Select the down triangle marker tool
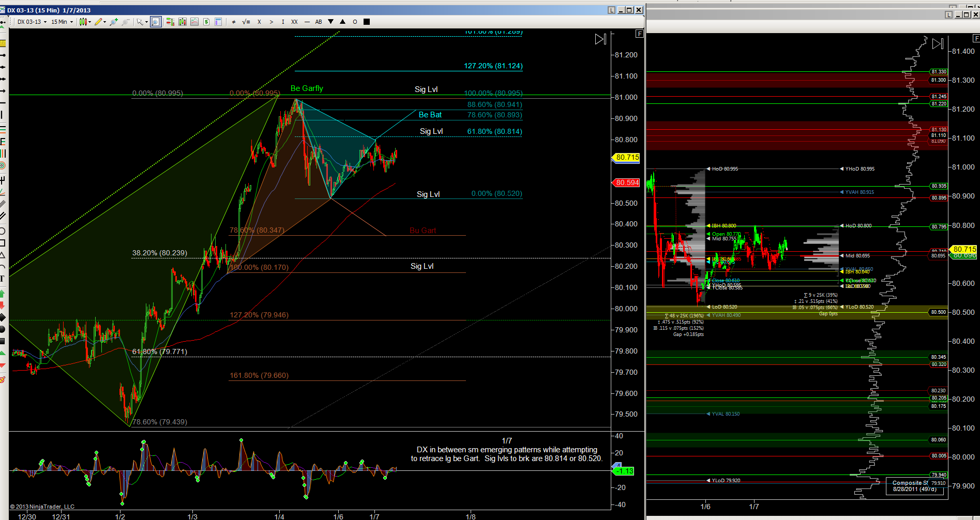 point(331,22)
